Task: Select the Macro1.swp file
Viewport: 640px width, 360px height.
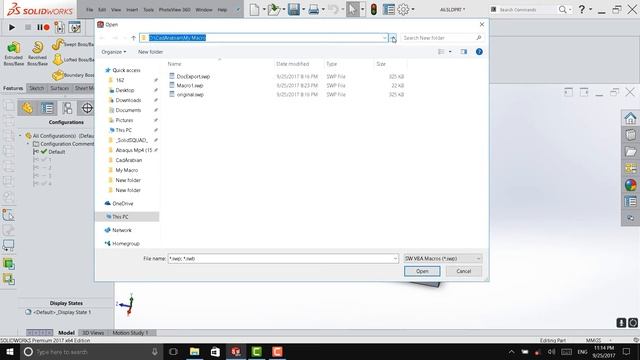Action: pyautogui.click(x=190, y=85)
